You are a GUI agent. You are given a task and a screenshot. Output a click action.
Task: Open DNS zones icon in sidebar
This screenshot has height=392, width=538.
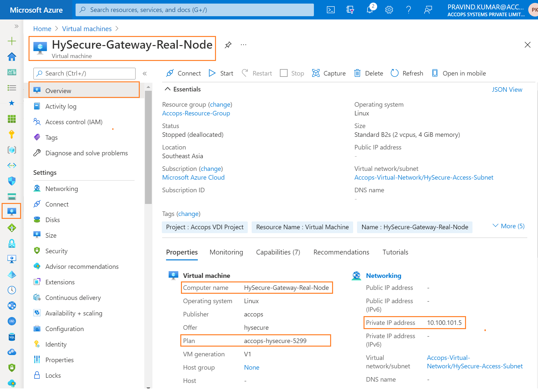click(12, 321)
